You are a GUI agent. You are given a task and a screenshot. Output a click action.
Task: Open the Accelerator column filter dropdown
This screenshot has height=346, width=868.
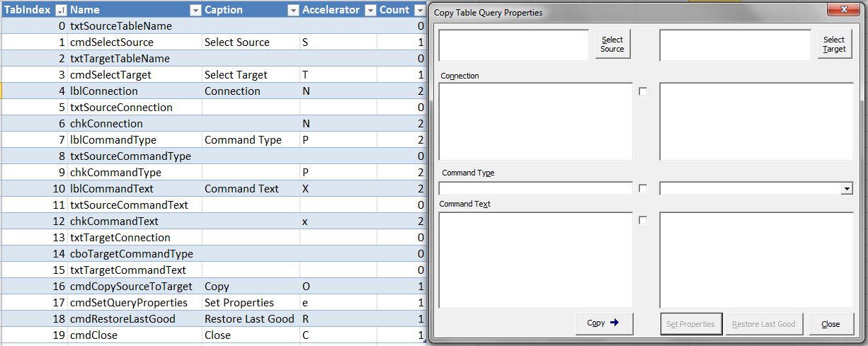[x=370, y=10]
